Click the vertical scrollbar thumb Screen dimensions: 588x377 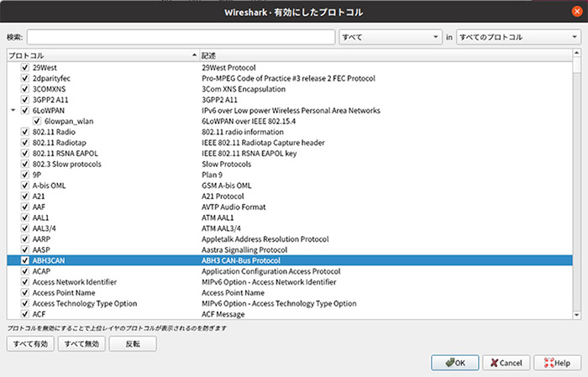tap(577, 65)
